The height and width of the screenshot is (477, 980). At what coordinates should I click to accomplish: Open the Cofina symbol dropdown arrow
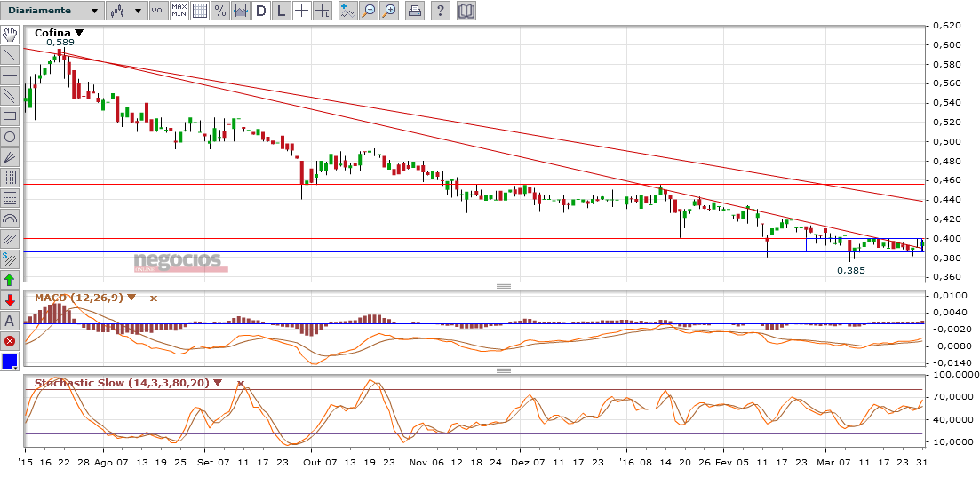click(x=79, y=33)
